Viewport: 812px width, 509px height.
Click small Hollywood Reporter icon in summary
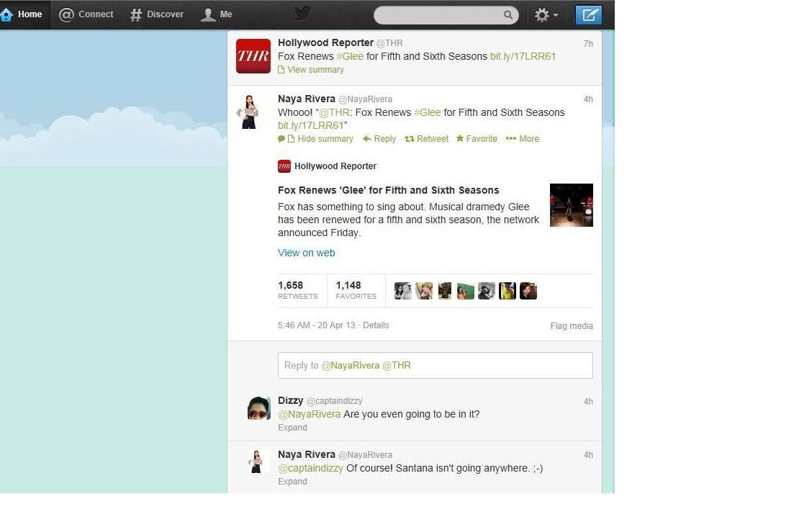coord(284,166)
